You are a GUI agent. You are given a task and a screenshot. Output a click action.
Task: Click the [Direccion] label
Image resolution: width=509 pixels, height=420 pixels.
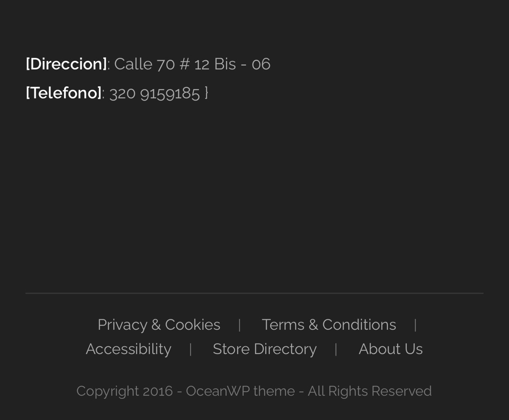(66, 64)
